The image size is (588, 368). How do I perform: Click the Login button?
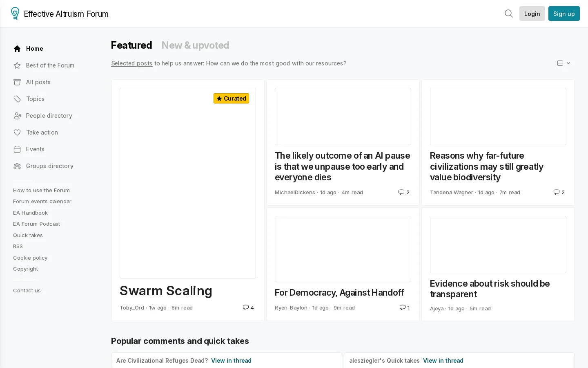click(532, 13)
